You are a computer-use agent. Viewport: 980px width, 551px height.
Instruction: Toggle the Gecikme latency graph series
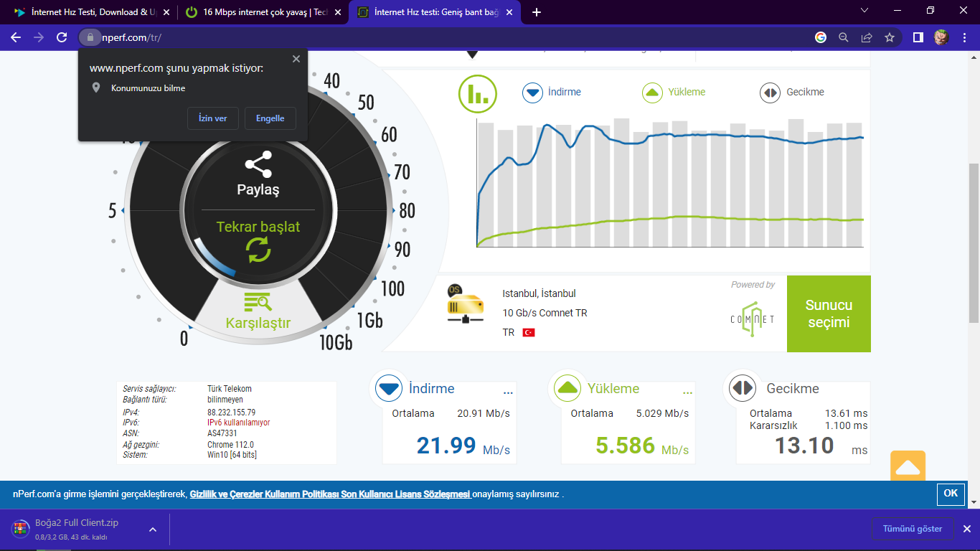coord(792,92)
